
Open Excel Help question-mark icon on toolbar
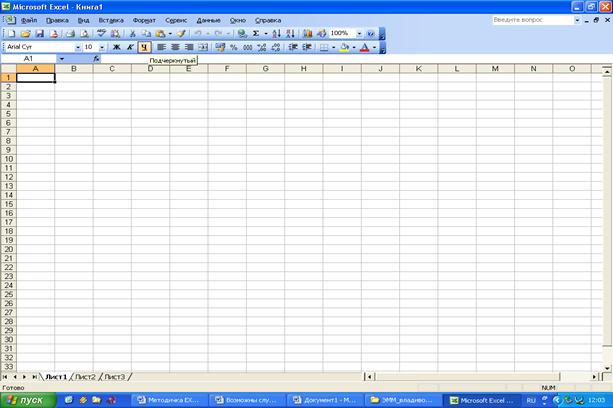coord(371,34)
